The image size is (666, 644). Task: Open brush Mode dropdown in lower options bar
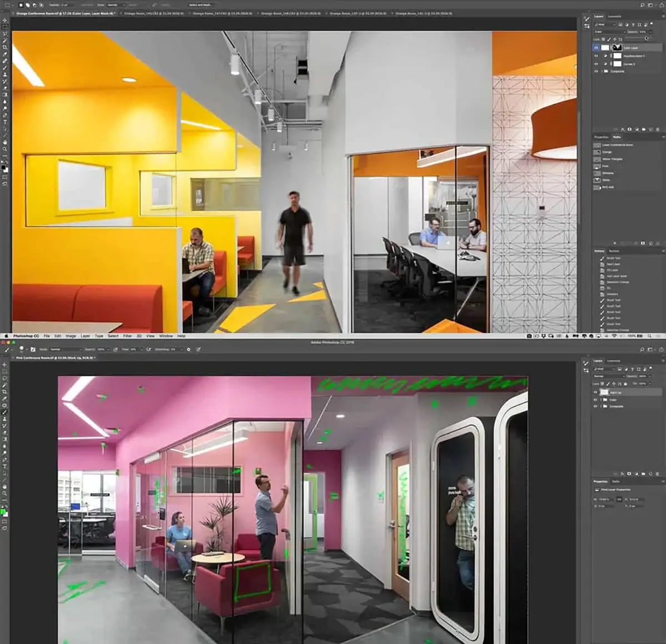(x=65, y=350)
